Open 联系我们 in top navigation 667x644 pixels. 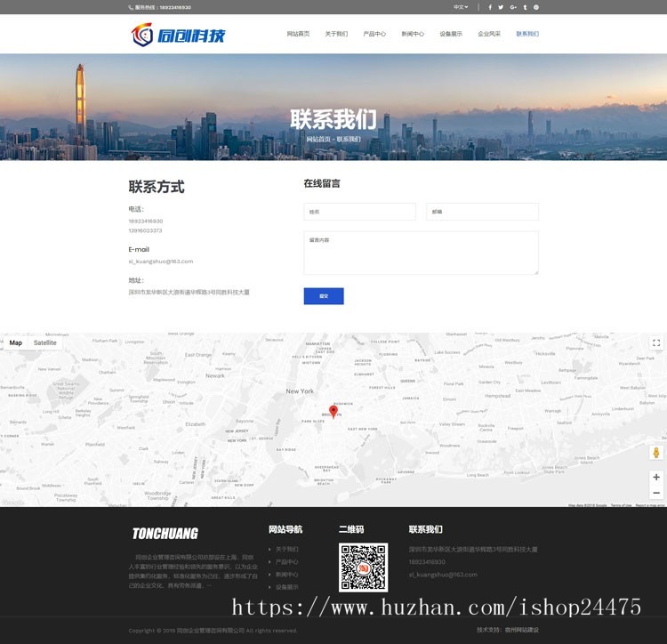click(x=527, y=34)
